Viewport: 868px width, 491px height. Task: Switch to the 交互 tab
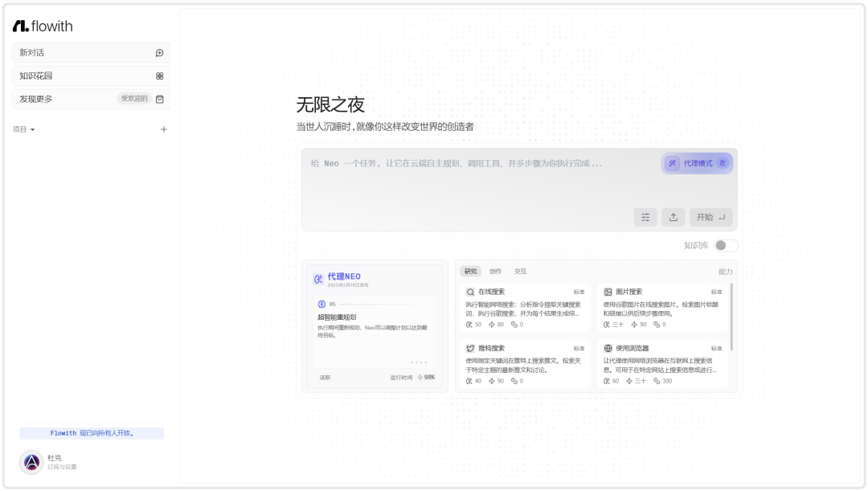click(x=520, y=272)
